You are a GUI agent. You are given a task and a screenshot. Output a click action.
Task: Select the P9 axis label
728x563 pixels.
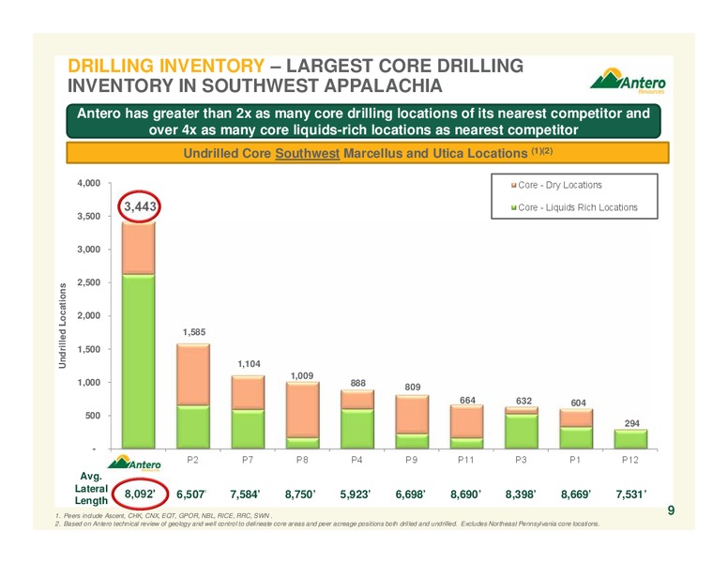[411, 460]
